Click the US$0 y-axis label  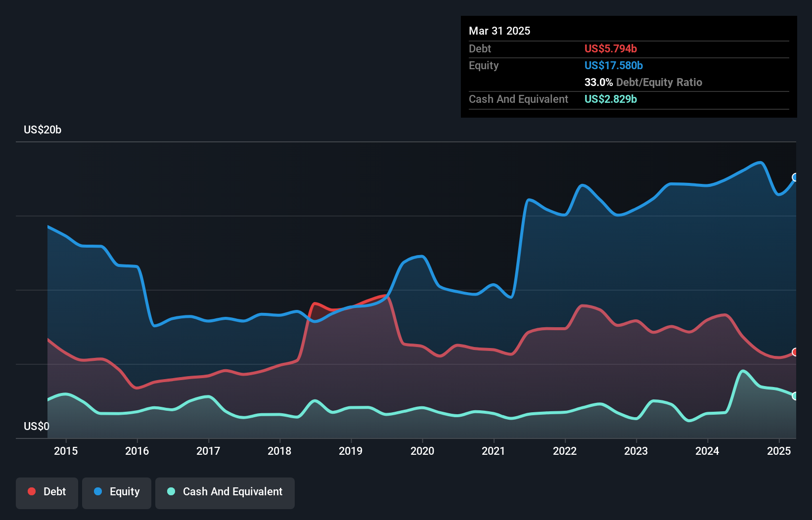(x=37, y=426)
